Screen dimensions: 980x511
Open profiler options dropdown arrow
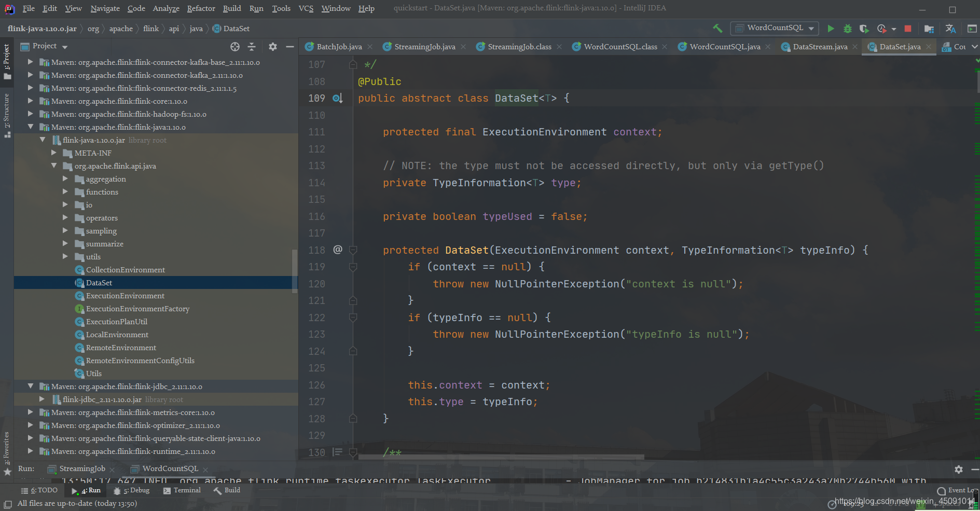click(893, 29)
